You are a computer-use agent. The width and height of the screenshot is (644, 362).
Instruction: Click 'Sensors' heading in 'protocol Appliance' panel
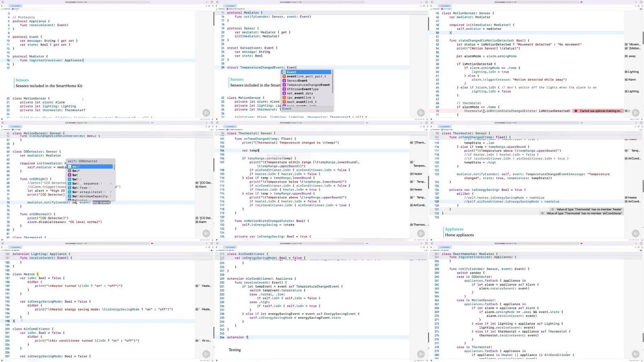22,80
